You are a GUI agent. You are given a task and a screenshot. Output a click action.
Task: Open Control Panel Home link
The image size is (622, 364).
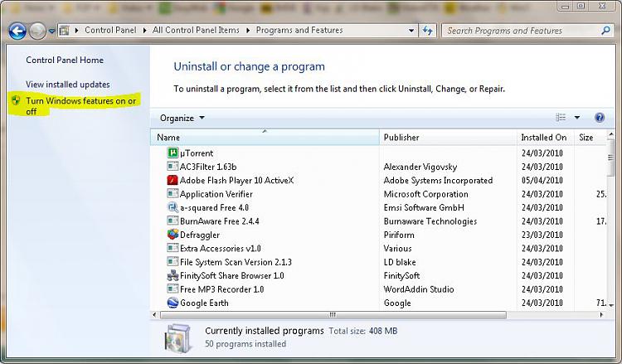[65, 60]
